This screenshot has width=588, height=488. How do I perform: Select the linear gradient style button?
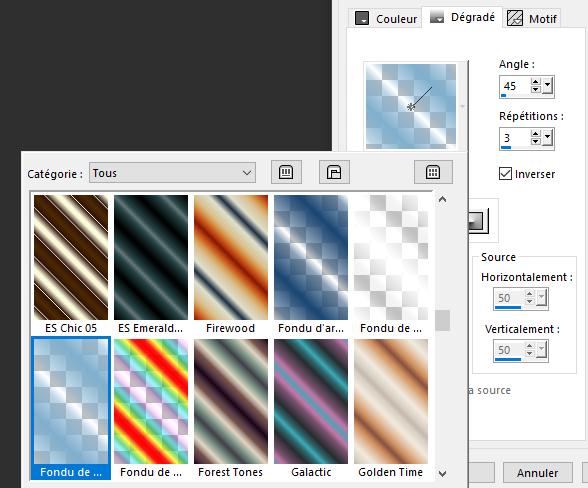point(478,221)
